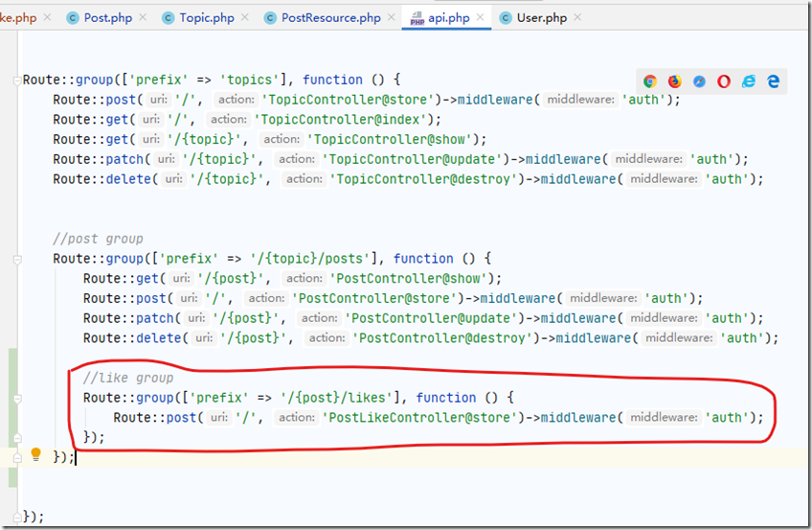The width and height of the screenshot is (812, 530).
Task: Switch to the PostResource.php tab
Action: 331,17
